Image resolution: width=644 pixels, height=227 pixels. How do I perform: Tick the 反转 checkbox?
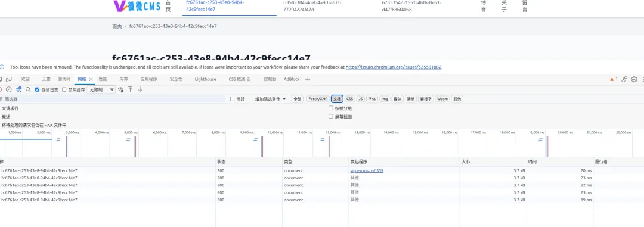[x=233, y=99]
